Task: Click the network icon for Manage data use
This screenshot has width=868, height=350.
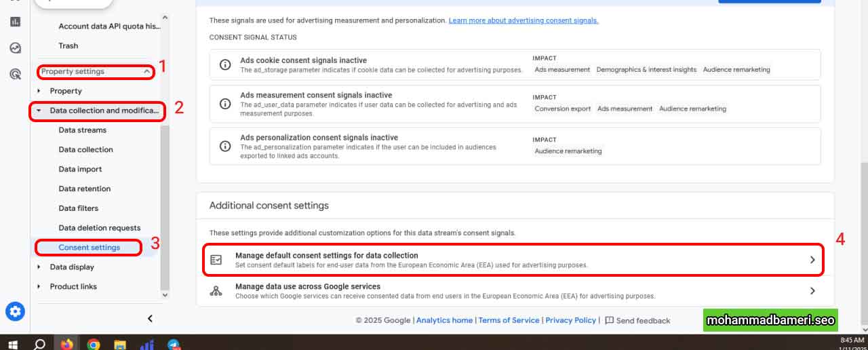Action: 216,291
